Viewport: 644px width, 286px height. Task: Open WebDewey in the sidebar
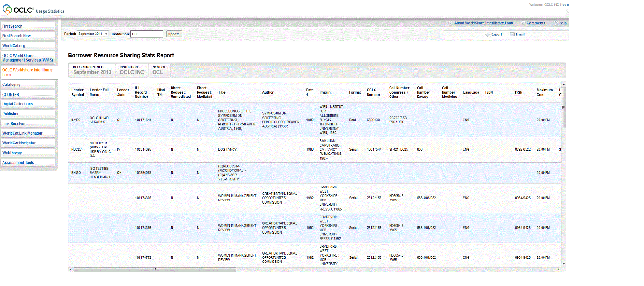(x=28, y=153)
